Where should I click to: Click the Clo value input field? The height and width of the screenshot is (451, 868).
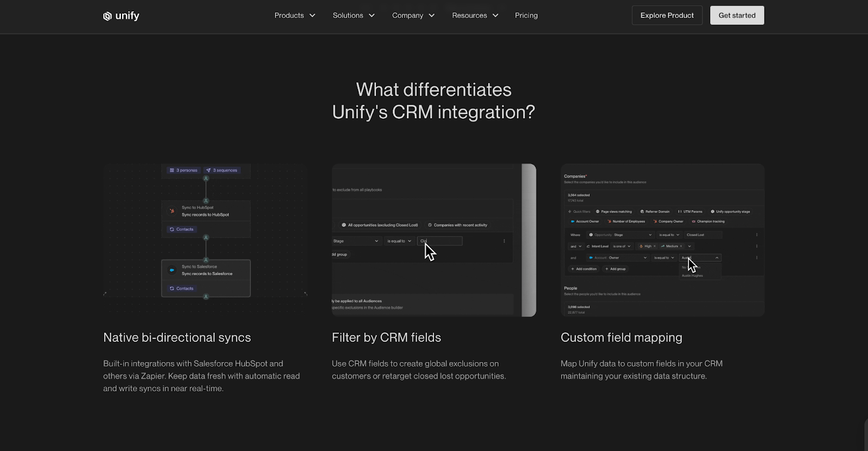(440, 241)
